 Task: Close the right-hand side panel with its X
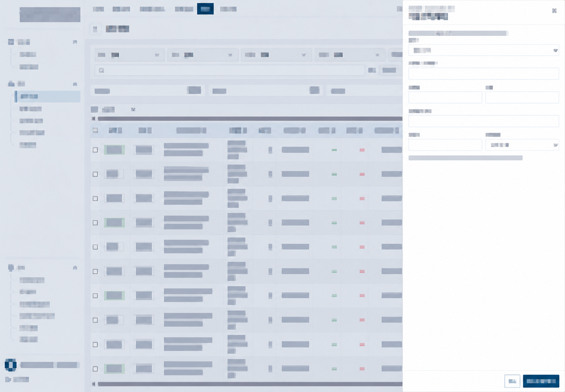tap(554, 11)
